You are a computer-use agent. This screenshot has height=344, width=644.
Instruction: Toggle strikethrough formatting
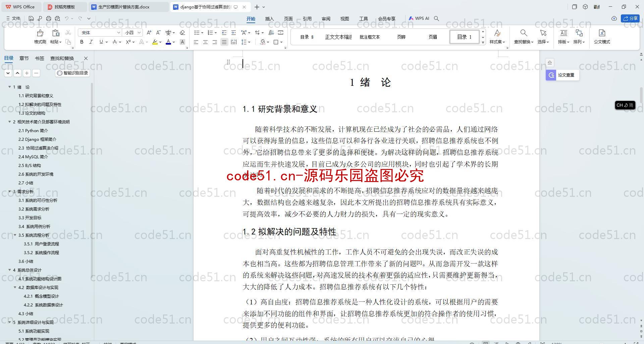[x=115, y=42]
